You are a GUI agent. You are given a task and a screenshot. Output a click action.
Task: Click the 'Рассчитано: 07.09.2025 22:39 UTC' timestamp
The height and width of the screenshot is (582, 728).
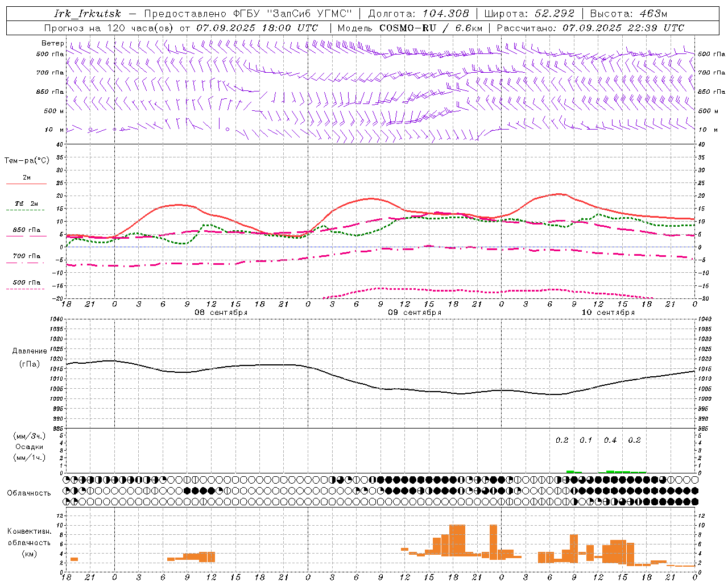click(x=590, y=28)
